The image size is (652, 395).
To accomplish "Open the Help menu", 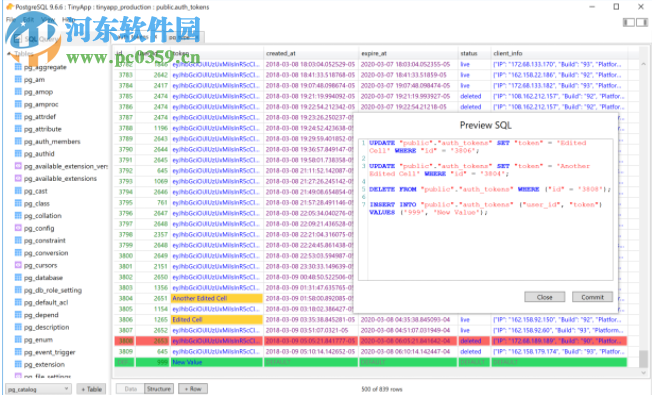I will pos(68,20).
